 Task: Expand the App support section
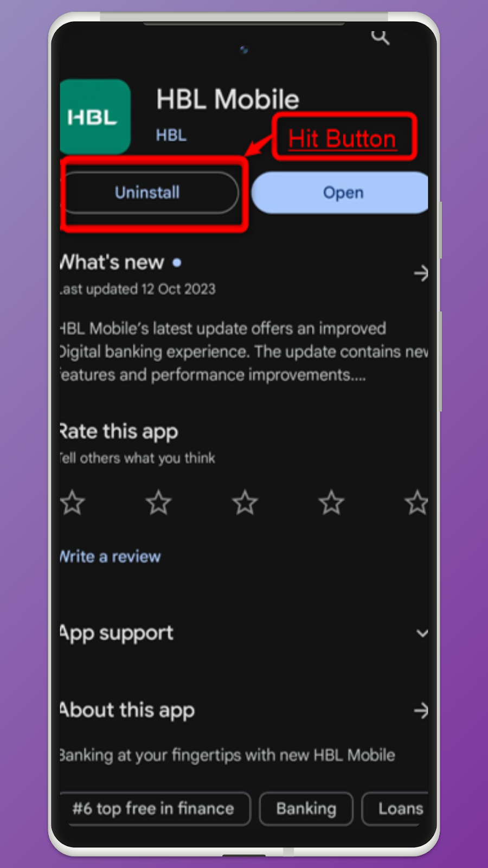pyautogui.click(x=422, y=633)
